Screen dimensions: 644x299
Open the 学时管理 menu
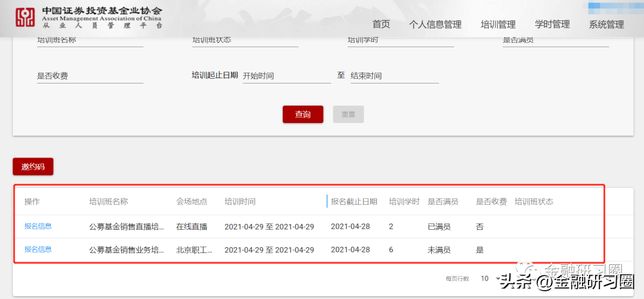552,24
